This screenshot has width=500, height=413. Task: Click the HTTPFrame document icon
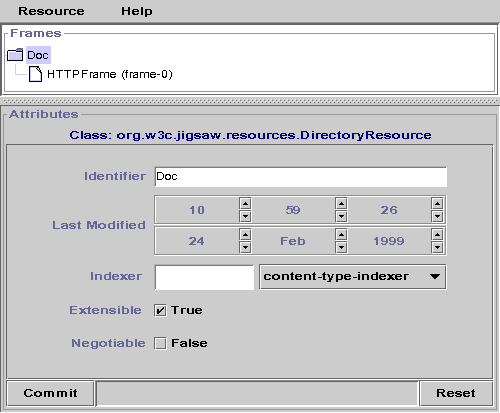pos(35,74)
